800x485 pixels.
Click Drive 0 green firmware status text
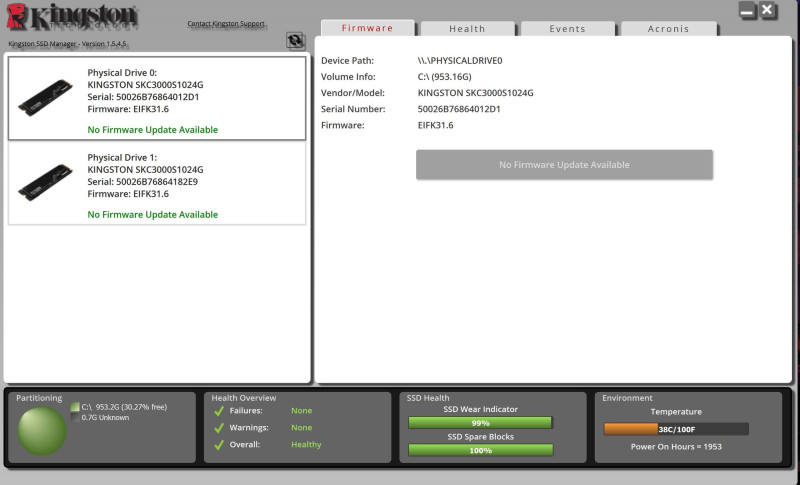153,130
